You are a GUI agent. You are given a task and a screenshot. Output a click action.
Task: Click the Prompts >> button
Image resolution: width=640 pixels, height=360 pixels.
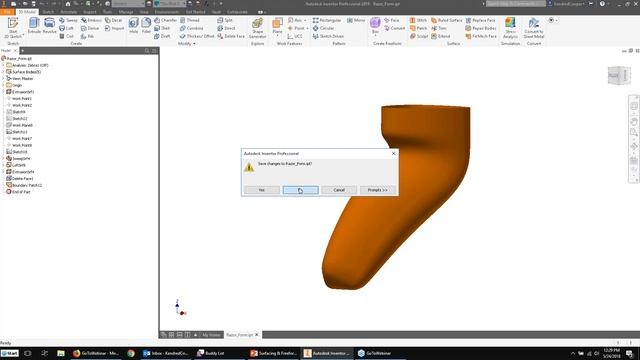click(x=378, y=190)
